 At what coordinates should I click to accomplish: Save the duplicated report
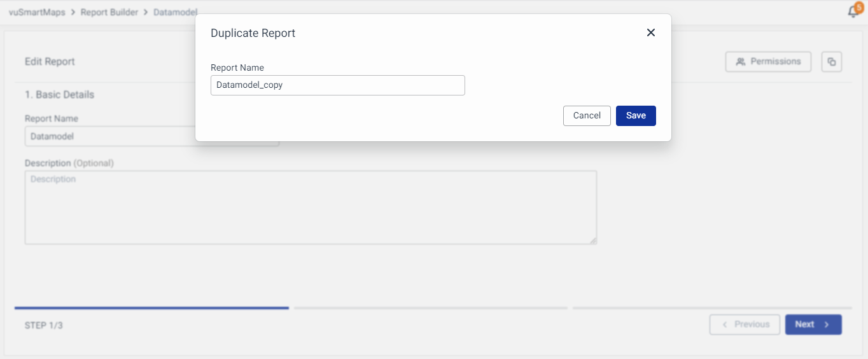coord(635,115)
